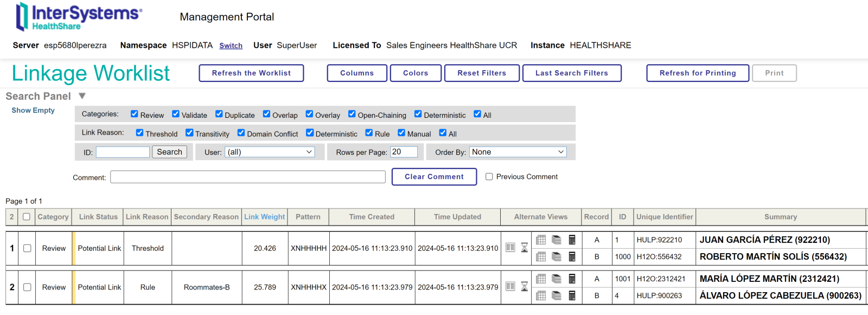The height and width of the screenshot is (315, 868).
Task: Toggle the Transitivity link reason checkbox
Action: click(189, 133)
